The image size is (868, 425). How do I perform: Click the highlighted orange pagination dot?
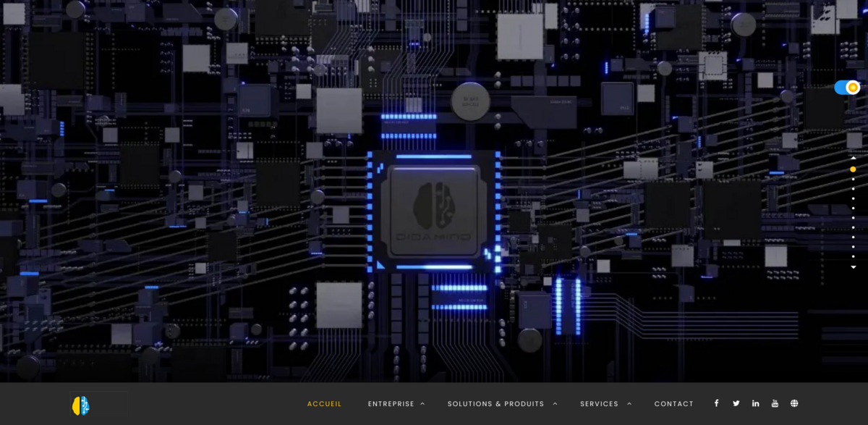point(853,168)
